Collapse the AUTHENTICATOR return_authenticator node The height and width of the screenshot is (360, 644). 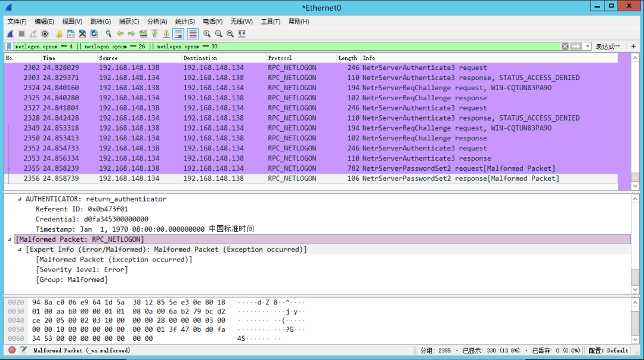point(20,199)
